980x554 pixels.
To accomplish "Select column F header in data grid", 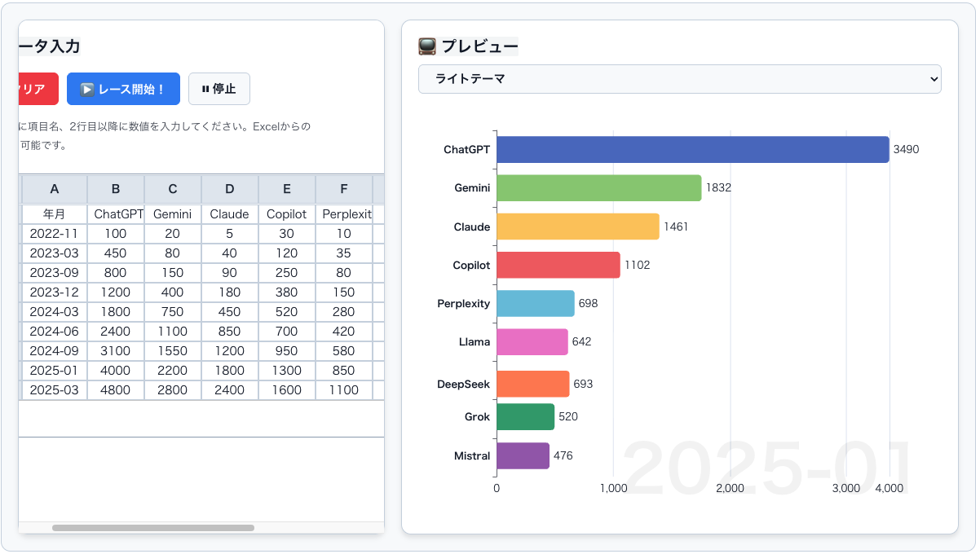I will [x=344, y=189].
